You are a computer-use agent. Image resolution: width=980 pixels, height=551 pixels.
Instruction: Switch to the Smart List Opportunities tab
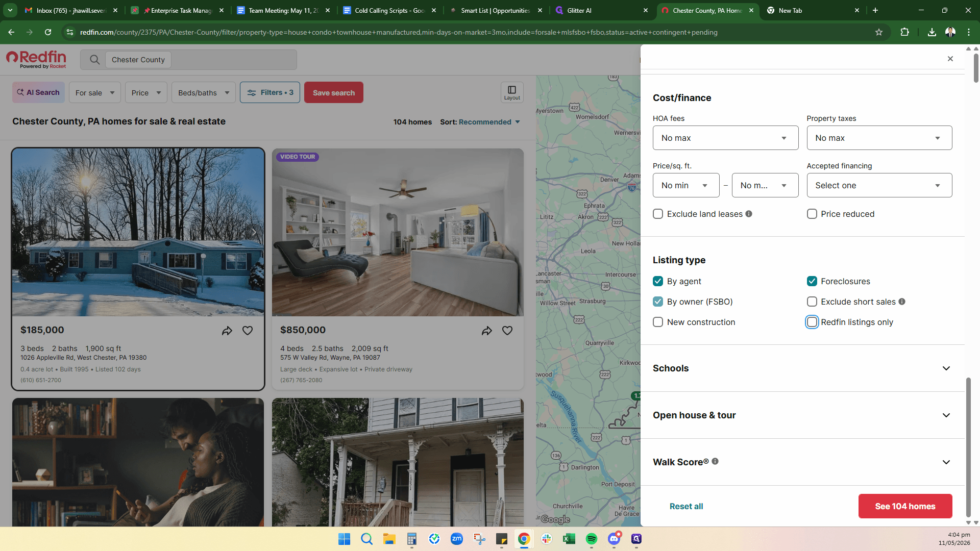pos(496,10)
